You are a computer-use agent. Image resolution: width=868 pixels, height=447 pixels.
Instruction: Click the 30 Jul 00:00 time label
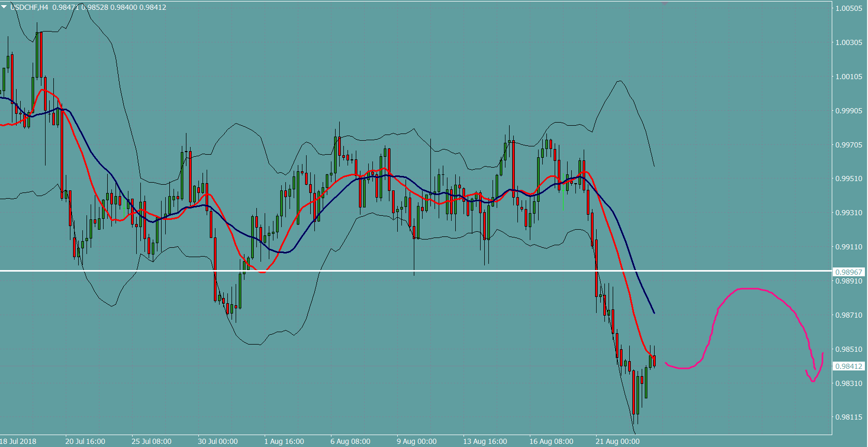click(218, 441)
